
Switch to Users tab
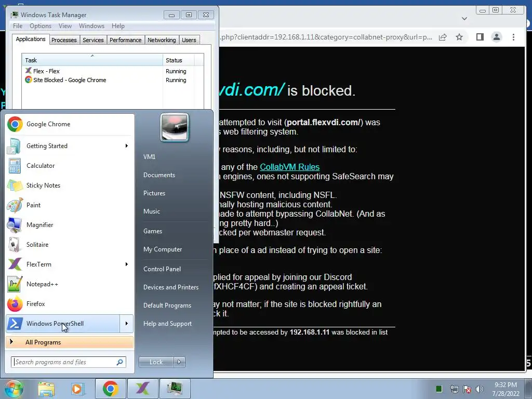[189, 40]
